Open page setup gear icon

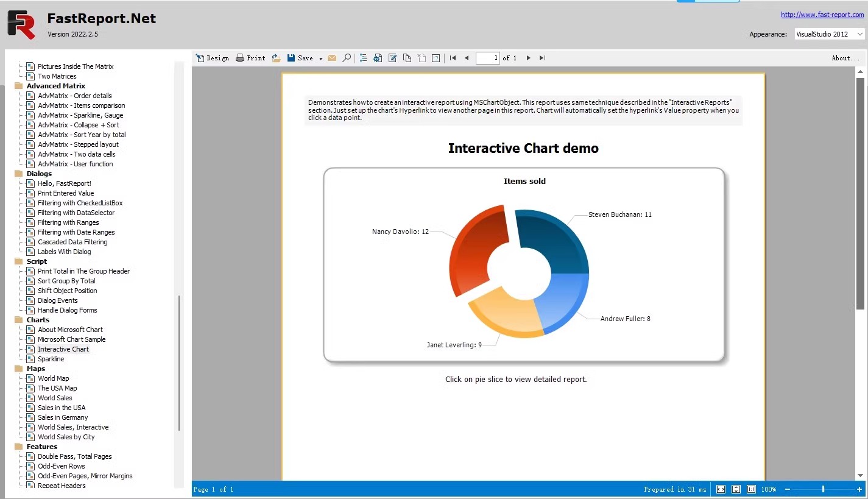pos(378,58)
